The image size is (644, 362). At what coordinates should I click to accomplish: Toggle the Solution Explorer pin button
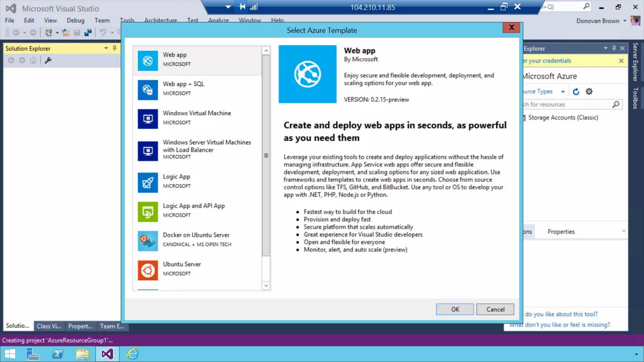click(114, 48)
